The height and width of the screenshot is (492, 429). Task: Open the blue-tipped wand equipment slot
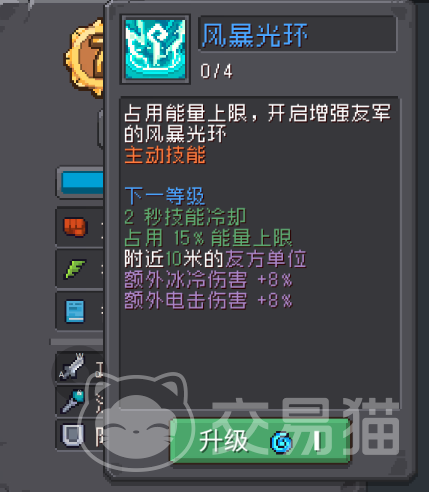coord(73,401)
